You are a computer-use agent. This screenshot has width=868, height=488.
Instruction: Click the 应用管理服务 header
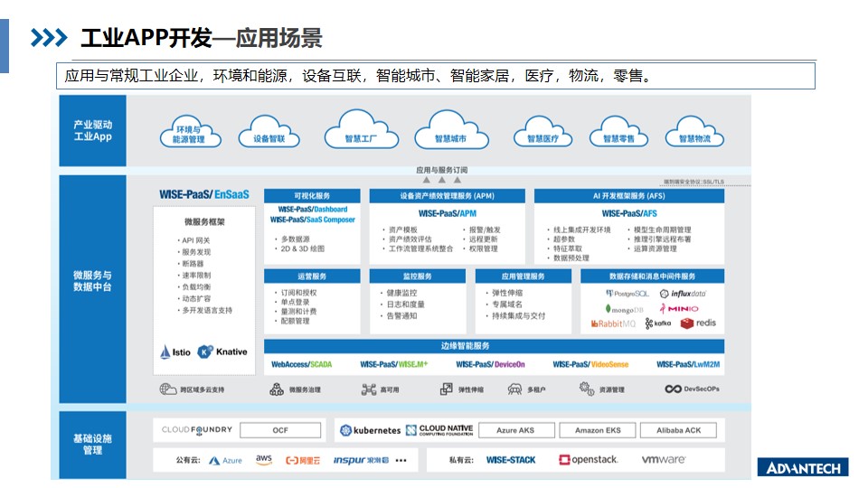pyautogui.click(x=524, y=277)
